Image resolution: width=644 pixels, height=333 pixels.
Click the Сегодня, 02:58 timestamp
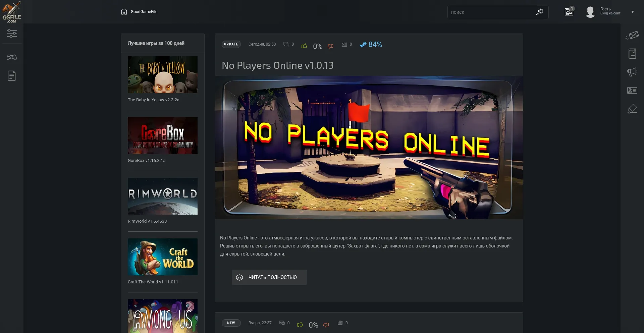click(262, 44)
